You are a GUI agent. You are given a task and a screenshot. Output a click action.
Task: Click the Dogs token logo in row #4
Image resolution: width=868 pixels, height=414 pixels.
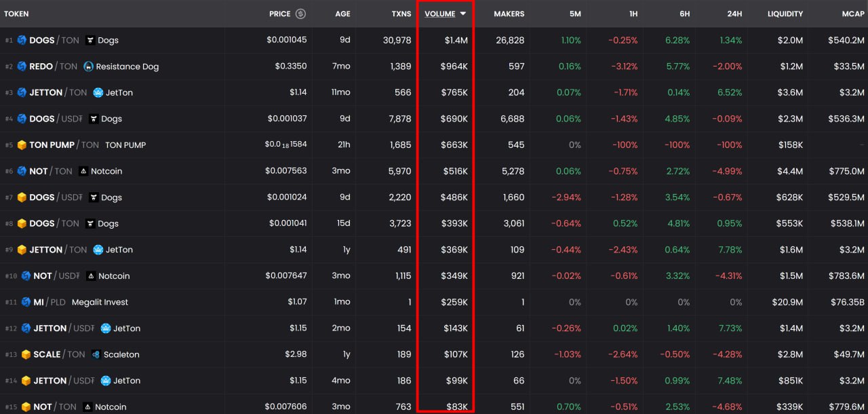click(93, 119)
